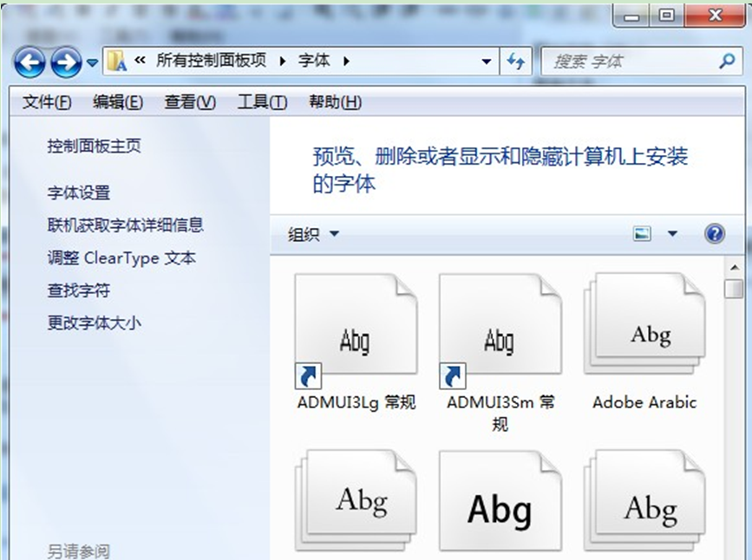Minimize the fonts window
752x560 pixels.
[x=631, y=16]
